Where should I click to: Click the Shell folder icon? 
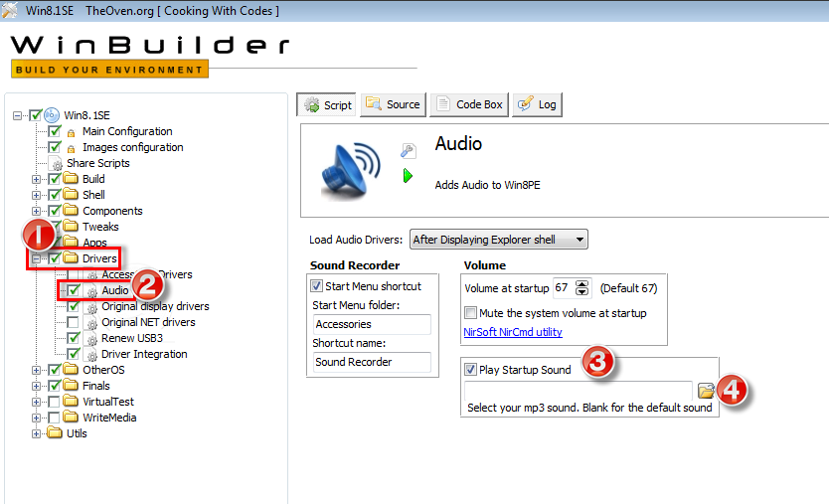pos(71,194)
